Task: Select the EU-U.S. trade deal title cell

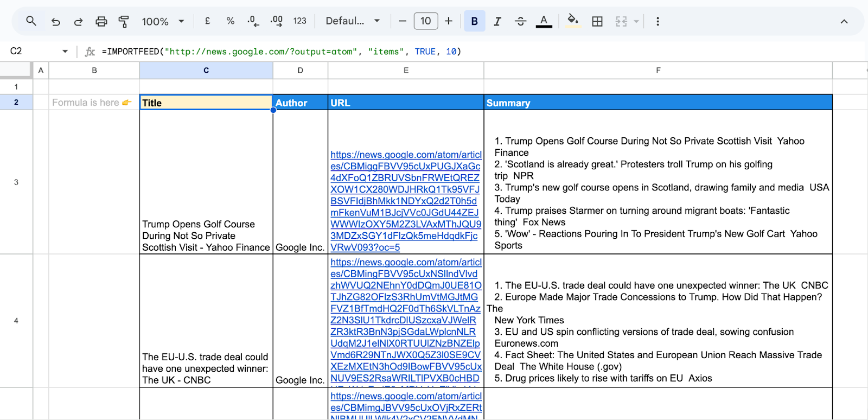Action: (x=206, y=321)
